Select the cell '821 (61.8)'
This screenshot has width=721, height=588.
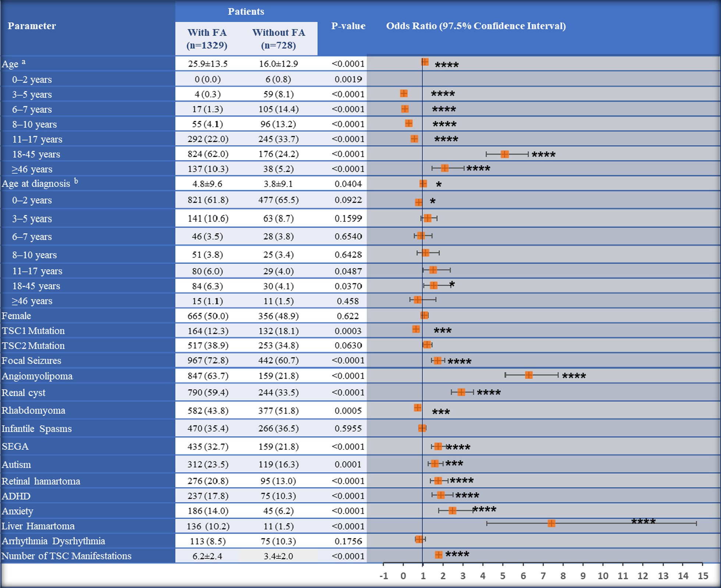pyautogui.click(x=208, y=200)
